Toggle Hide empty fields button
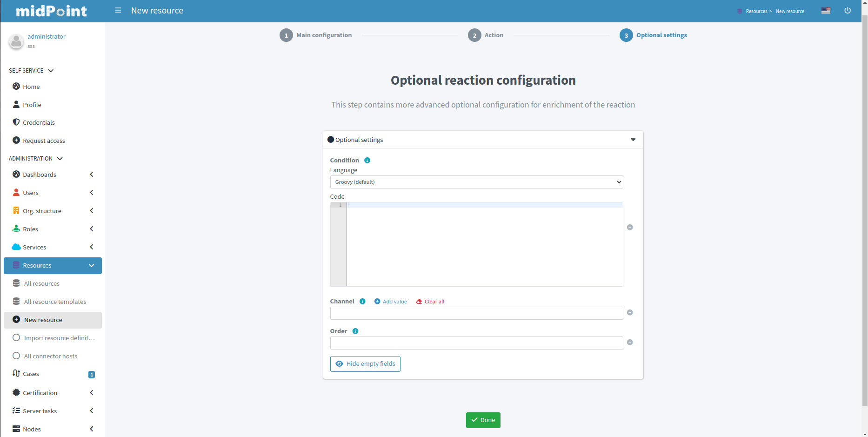Screen dimensions: 868x437 [x=365, y=364]
